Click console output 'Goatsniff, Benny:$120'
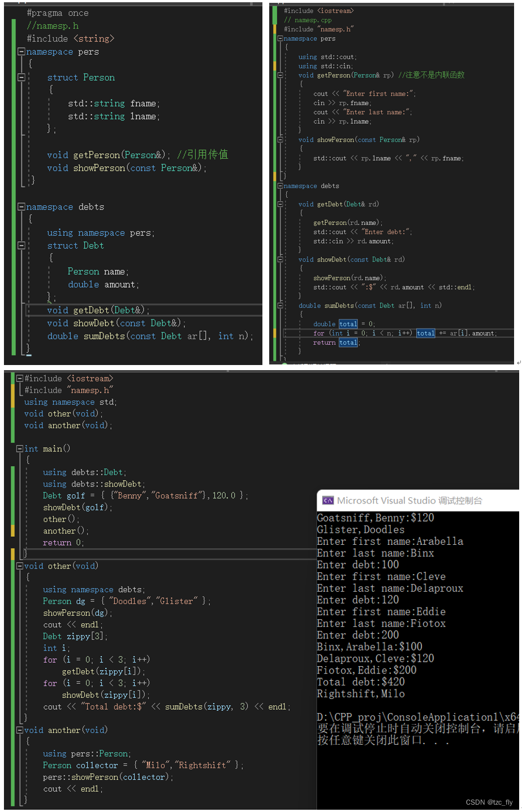522x812 pixels. tap(376, 518)
